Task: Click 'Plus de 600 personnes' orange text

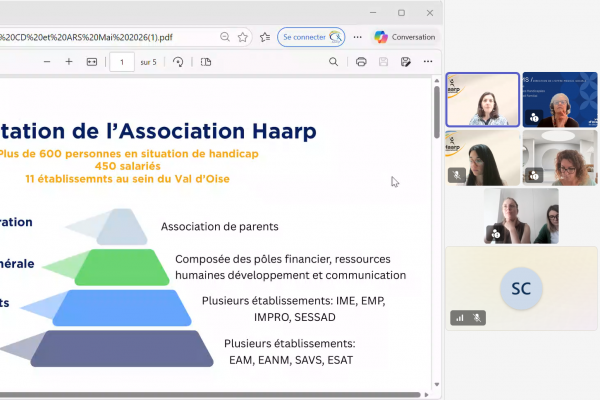Action: [x=129, y=154]
